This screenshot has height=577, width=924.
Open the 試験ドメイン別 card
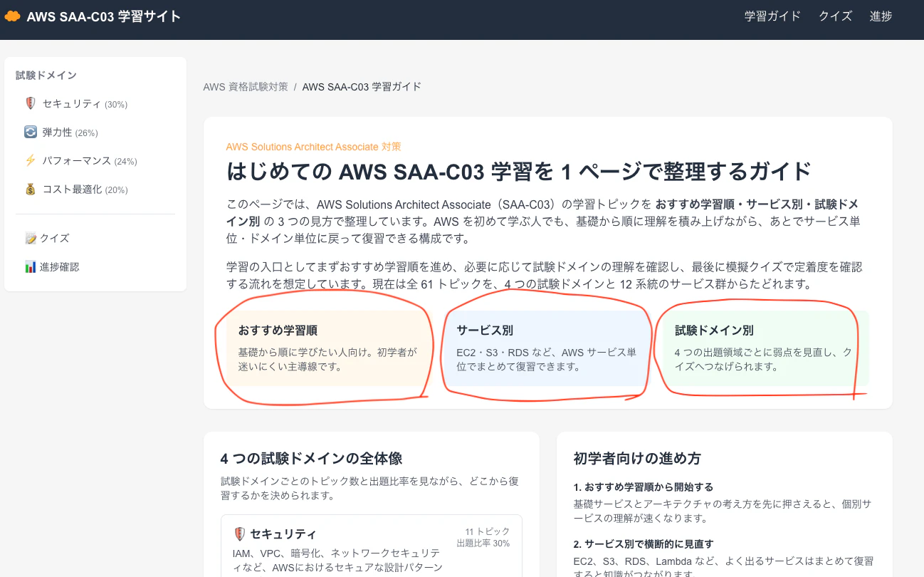pos(766,348)
